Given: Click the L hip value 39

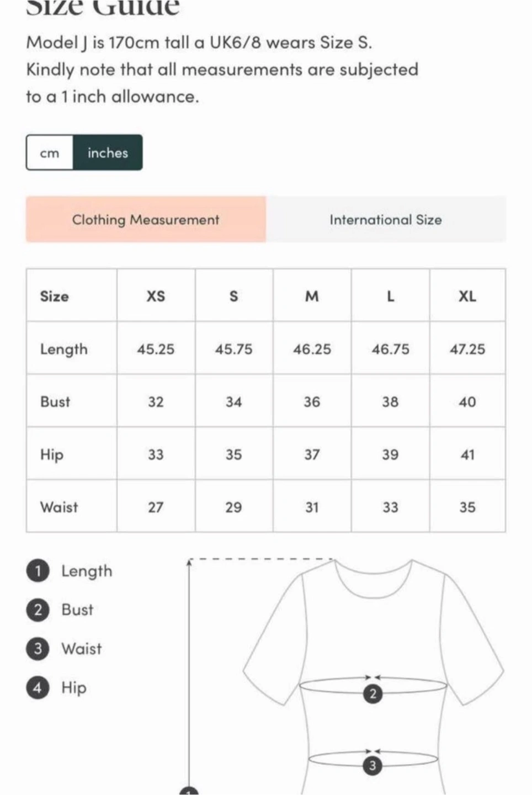Looking at the screenshot, I should [x=390, y=455].
